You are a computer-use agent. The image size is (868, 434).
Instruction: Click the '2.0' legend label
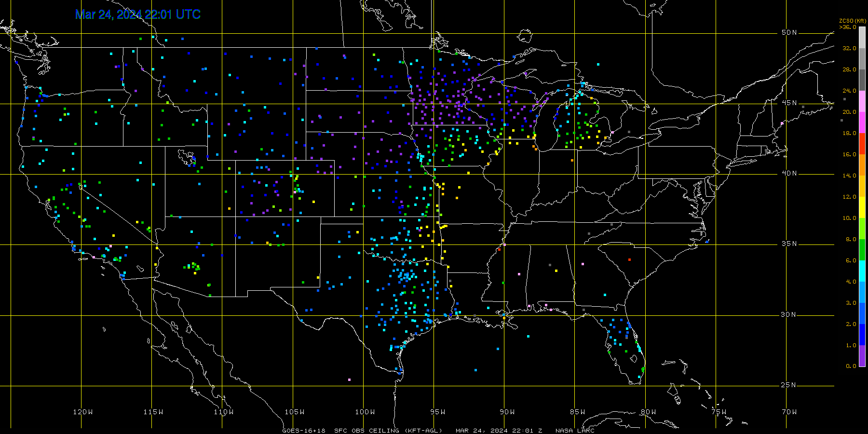tap(851, 324)
